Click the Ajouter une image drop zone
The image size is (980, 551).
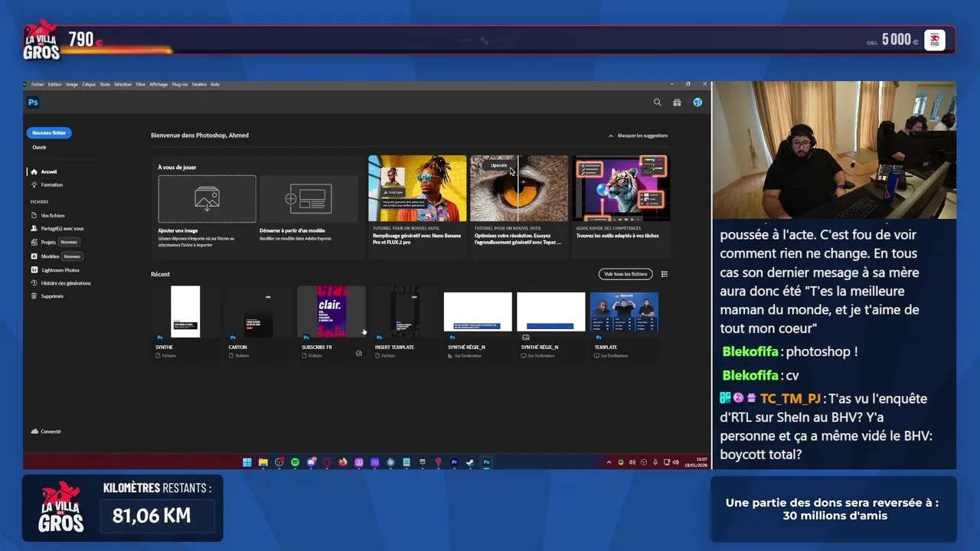[207, 199]
